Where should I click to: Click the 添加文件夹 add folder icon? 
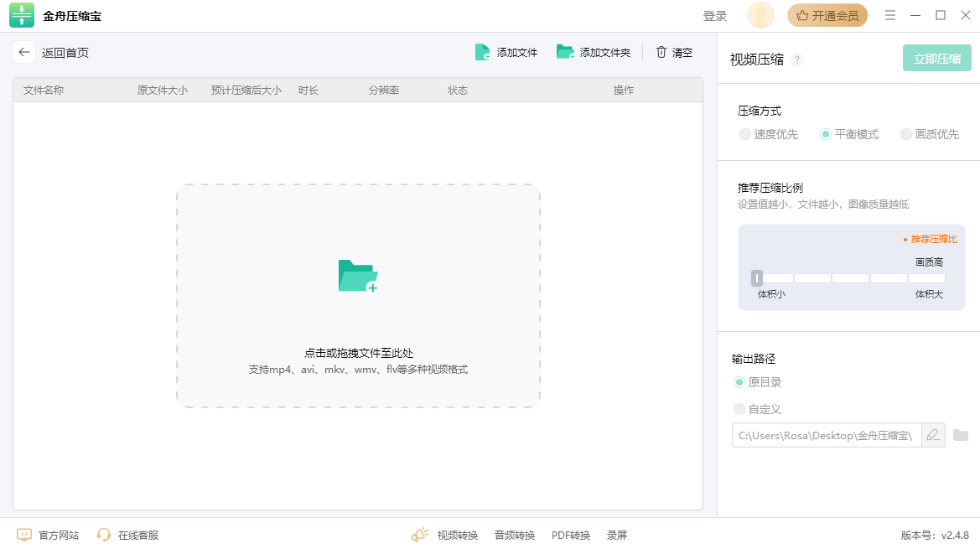pyautogui.click(x=565, y=51)
